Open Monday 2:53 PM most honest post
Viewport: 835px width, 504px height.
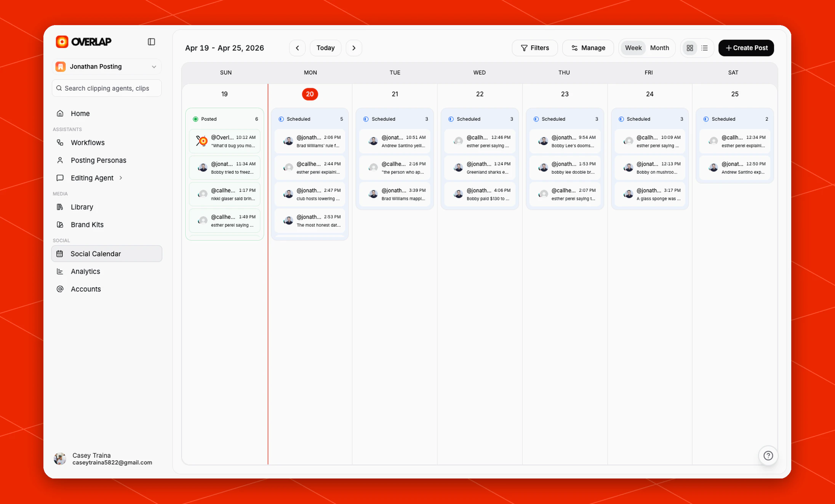pyautogui.click(x=310, y=221)
